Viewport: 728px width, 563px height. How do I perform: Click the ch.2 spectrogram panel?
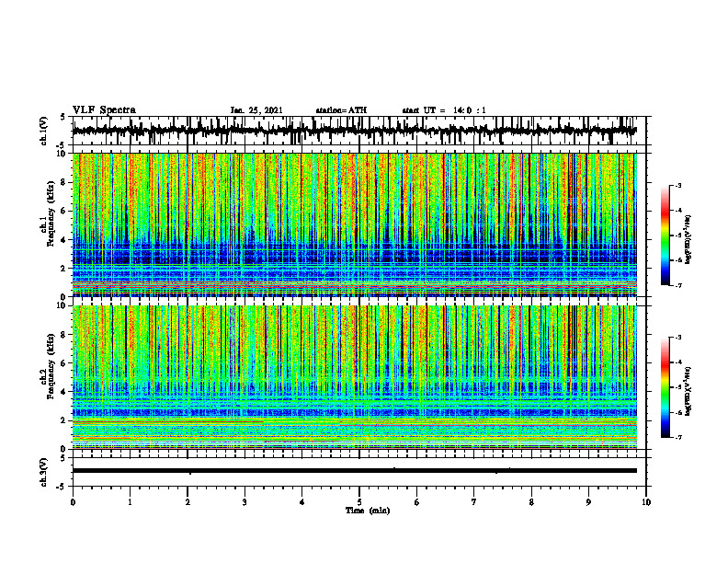pos(355,377)
